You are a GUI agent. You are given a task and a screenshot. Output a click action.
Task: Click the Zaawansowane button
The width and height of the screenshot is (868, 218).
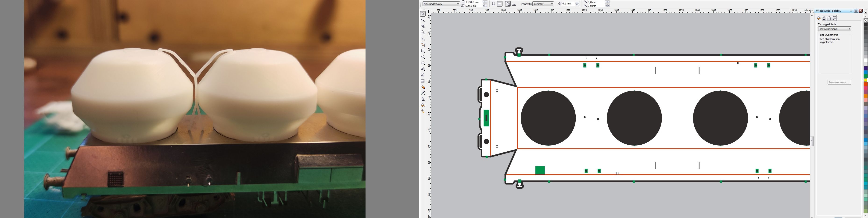pos(839,82)
